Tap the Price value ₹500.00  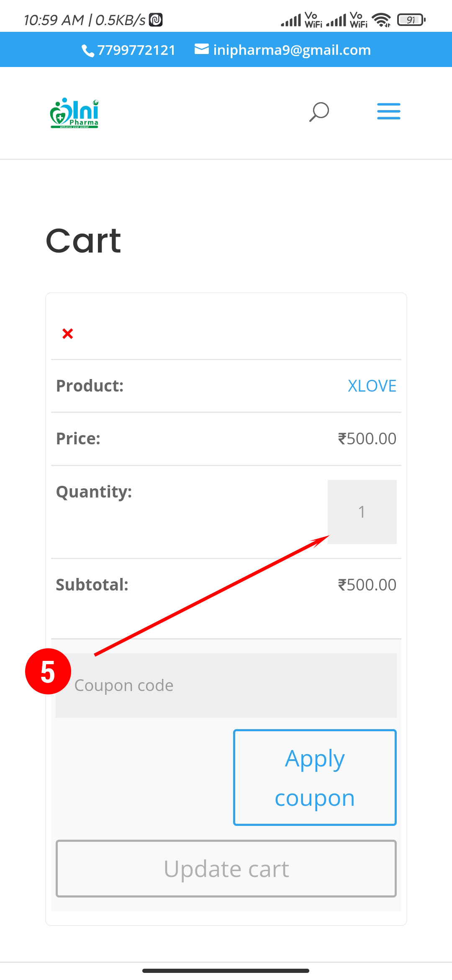point(367,439)
